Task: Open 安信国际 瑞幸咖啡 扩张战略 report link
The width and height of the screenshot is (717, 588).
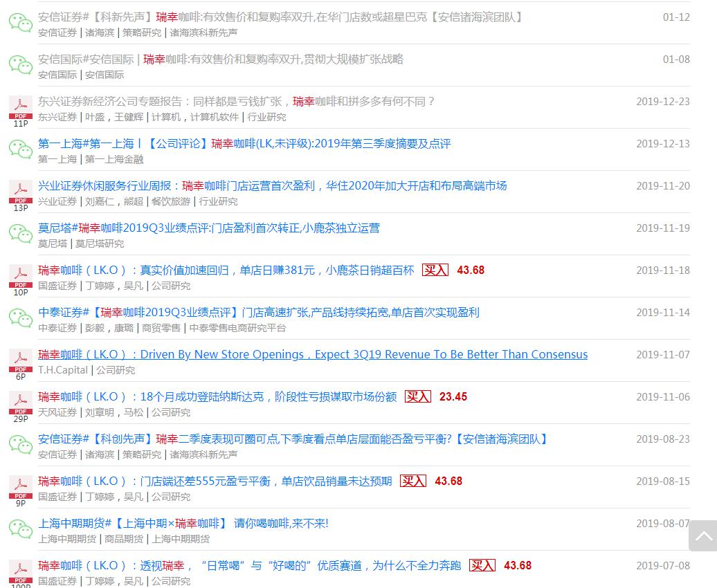Action: (221, 59)
